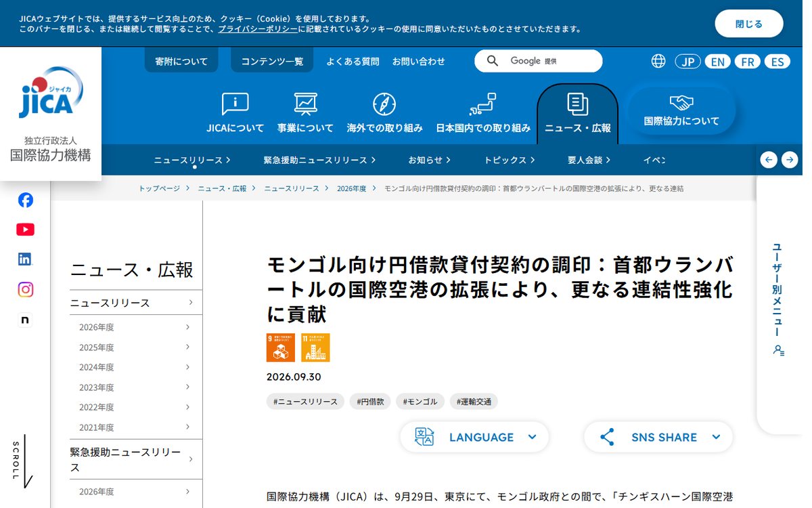Viewport: 812px width, 508px height.
Task: Open 2022年度 in sidebar
Action: (x=136, y=407)
